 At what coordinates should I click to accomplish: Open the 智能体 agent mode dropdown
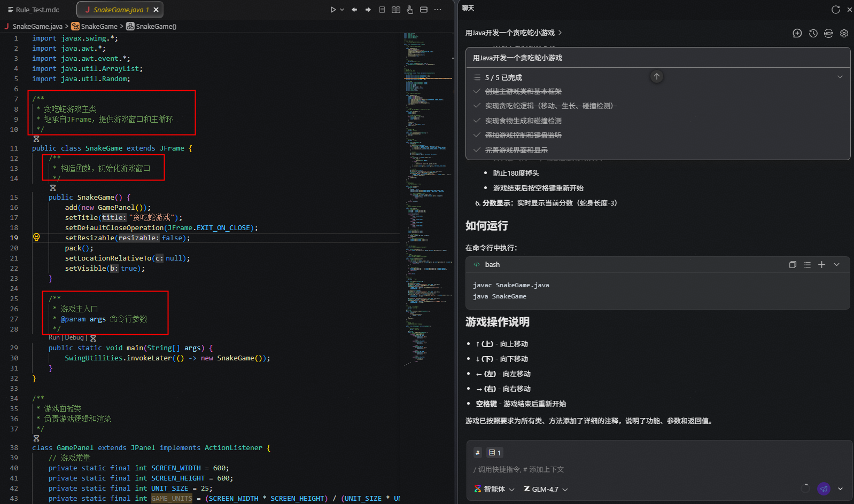(494, 489)
